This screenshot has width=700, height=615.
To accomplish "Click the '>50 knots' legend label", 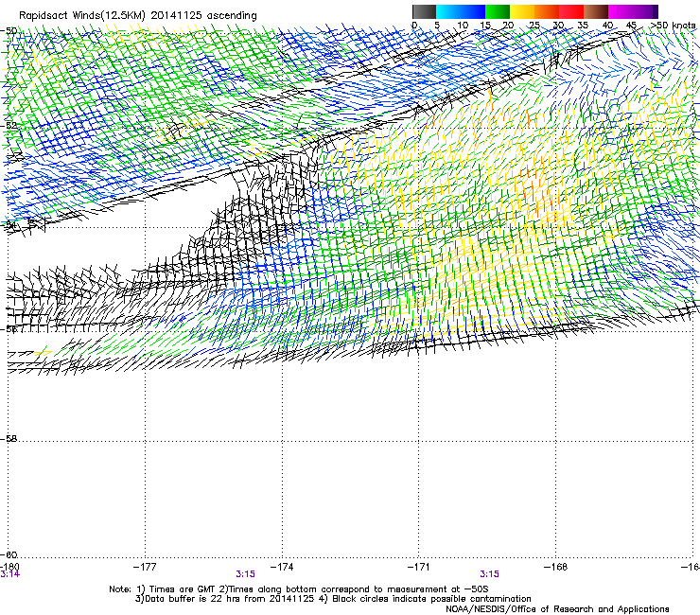I will 673,26.
